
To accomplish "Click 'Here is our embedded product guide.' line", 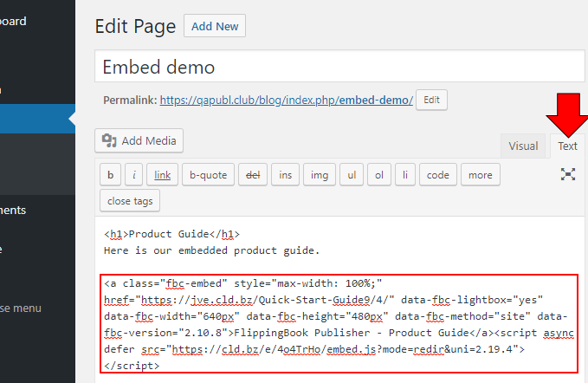I will pos(212,250).
